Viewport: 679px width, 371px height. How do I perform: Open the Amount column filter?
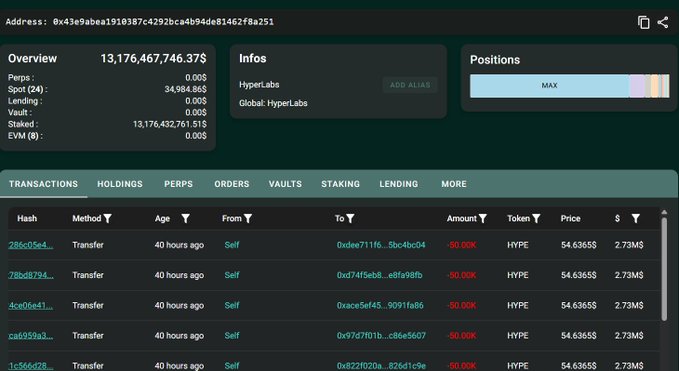pos(482,219)
